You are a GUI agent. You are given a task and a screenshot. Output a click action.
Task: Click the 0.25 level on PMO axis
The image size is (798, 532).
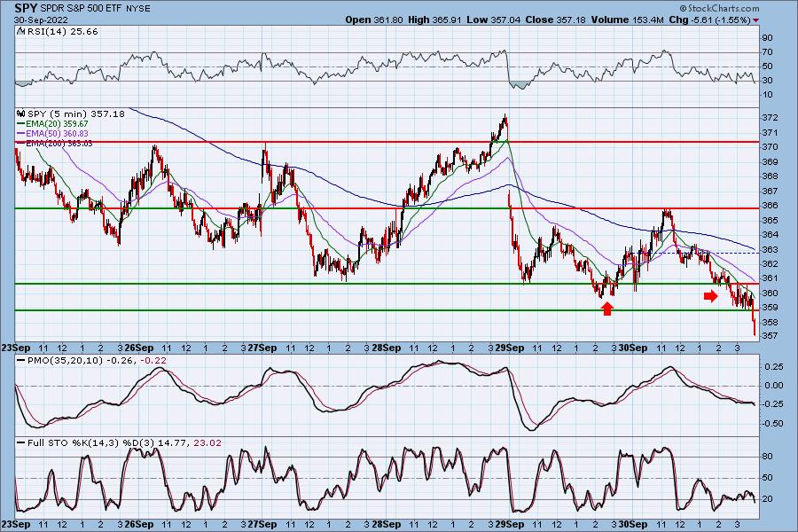tap(774, 366)
